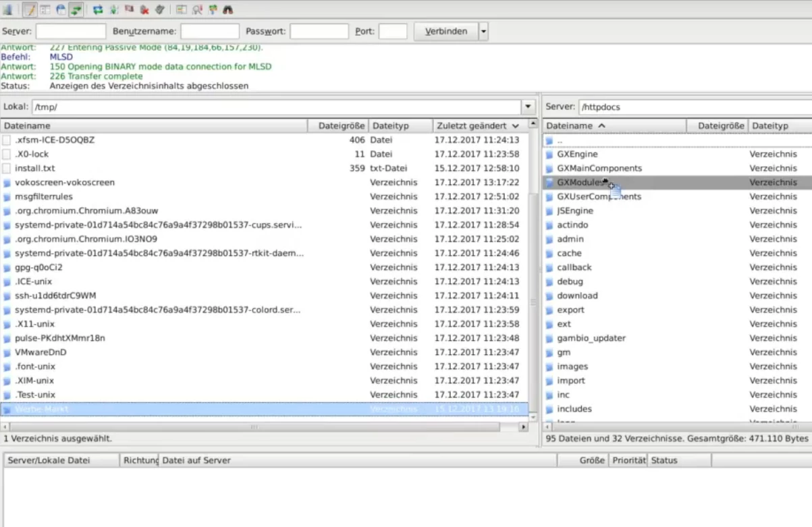
Task: Click the GXMainComponents folder icon
Action: 549,169
